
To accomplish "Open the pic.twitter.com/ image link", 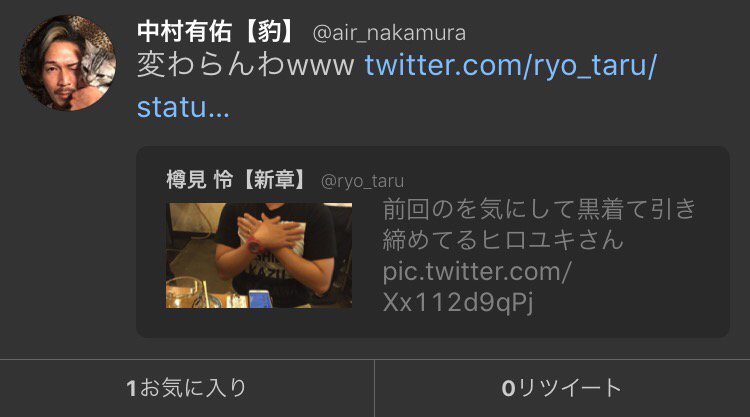I will click(x=477, y=271).
